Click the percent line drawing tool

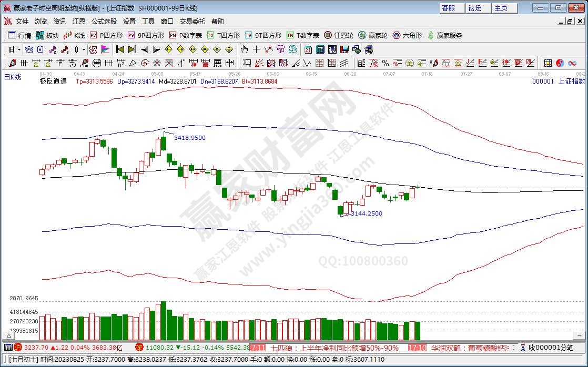pos(385,63)
